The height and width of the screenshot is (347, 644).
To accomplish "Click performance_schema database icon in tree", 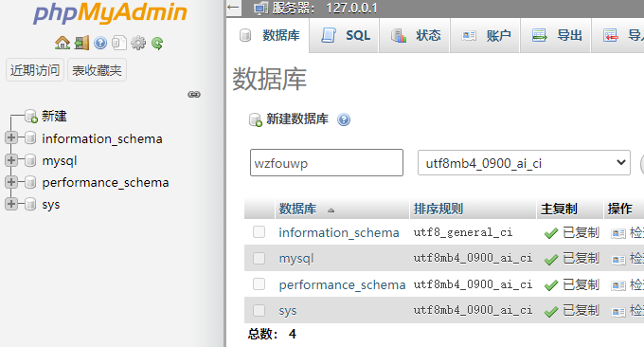I will coord(30,182).
